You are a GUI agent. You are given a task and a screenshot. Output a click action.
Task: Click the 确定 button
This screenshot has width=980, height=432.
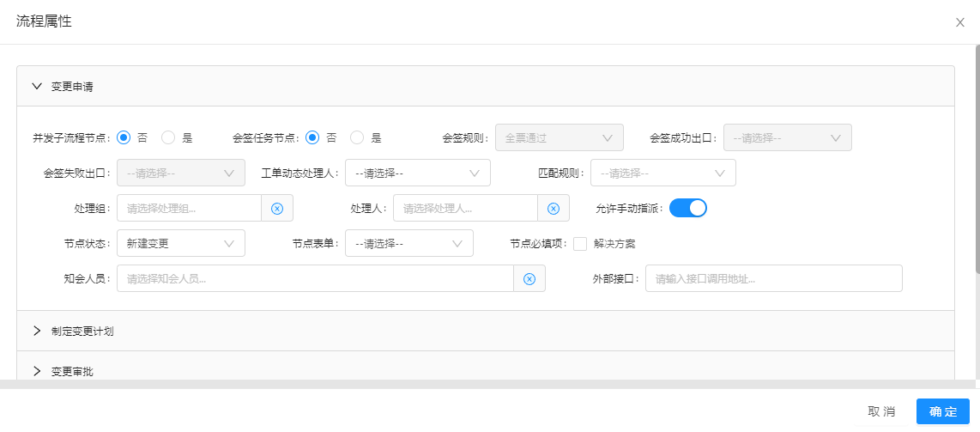(x=943, y=411)
